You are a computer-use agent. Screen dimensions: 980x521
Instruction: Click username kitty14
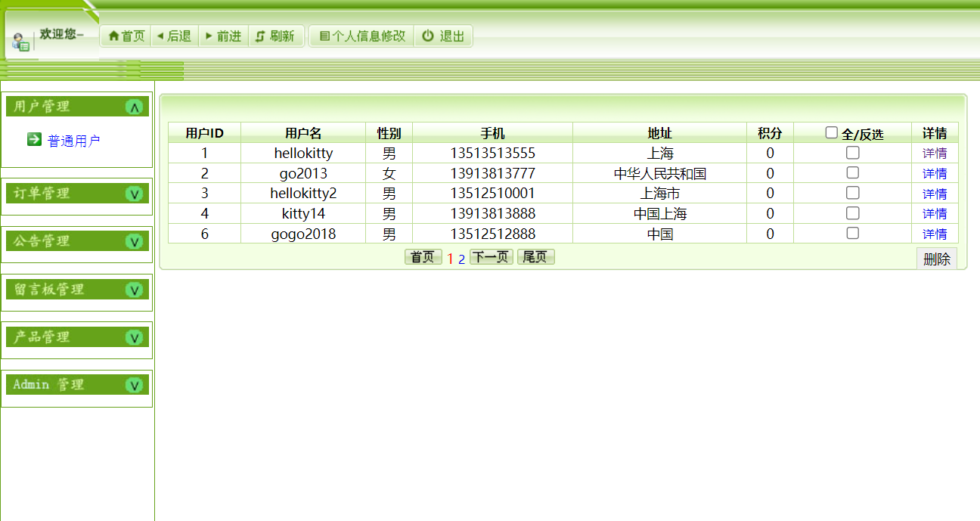tap(303, 214)
